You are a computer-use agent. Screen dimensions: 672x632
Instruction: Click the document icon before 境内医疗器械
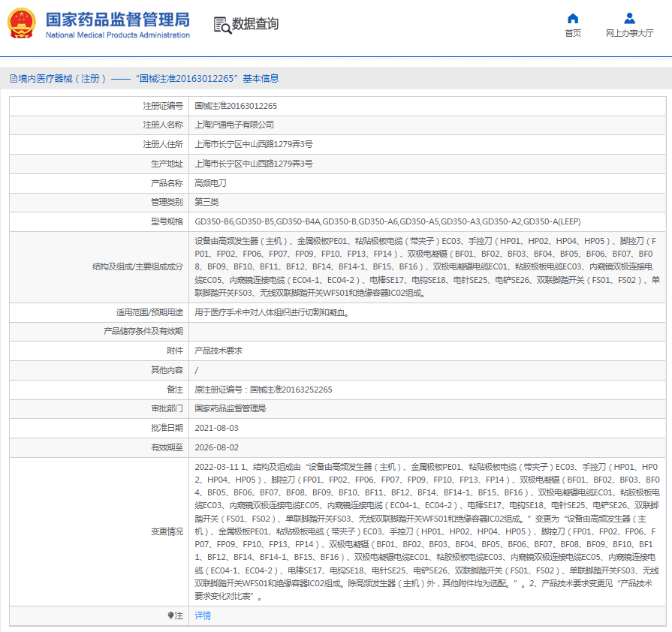(x=13, y=78)
